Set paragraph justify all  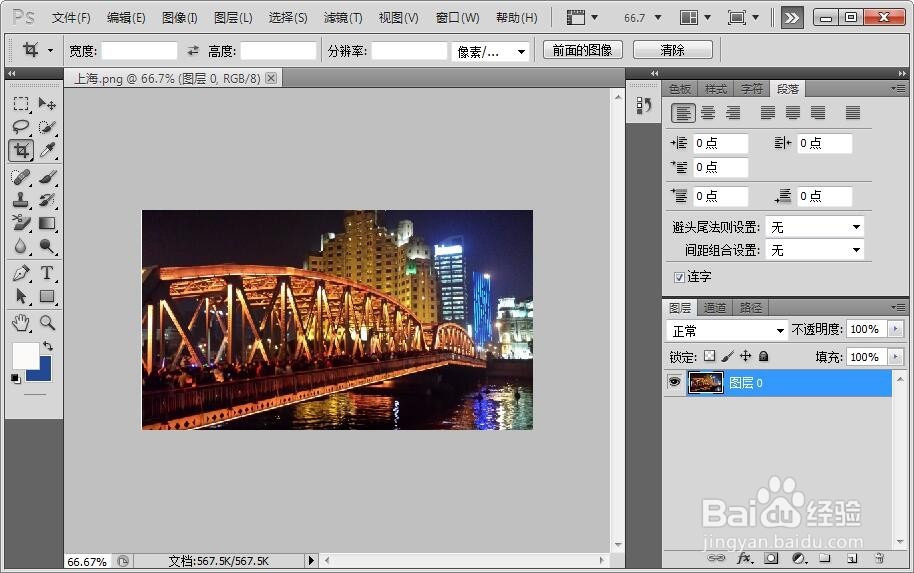click(x=853, y=113)
